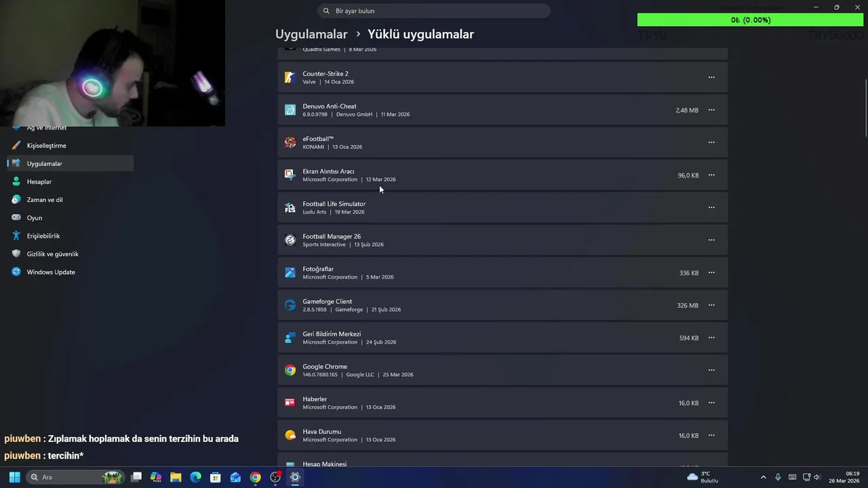Click the Google Chrome icon in app list

[x=290, y=370]
